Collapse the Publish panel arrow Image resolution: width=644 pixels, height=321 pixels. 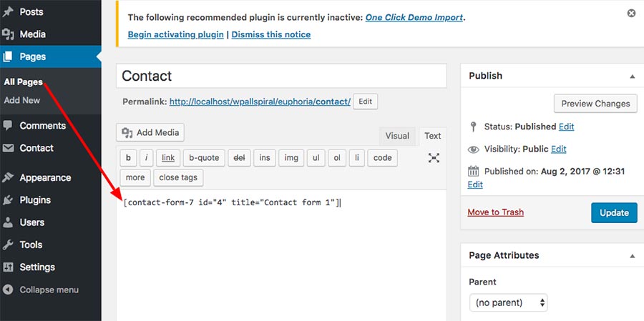632,76
